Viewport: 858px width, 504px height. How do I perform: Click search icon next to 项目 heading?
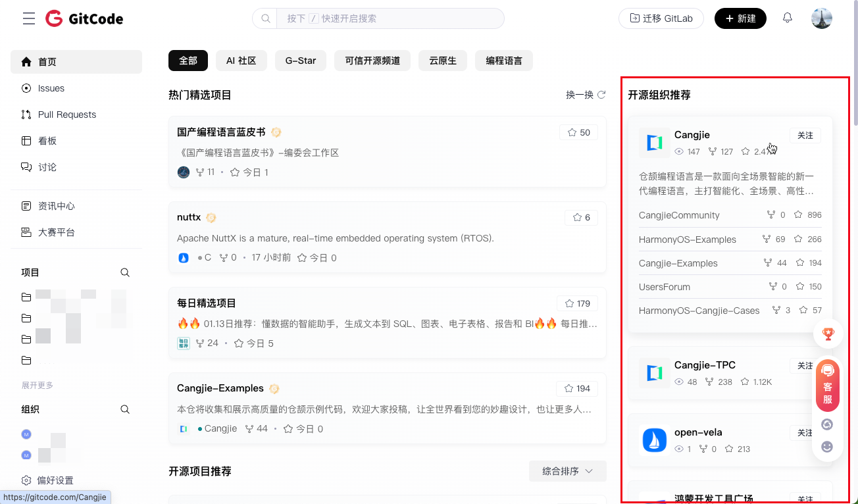pyautogui.click(x=125, y=272)
